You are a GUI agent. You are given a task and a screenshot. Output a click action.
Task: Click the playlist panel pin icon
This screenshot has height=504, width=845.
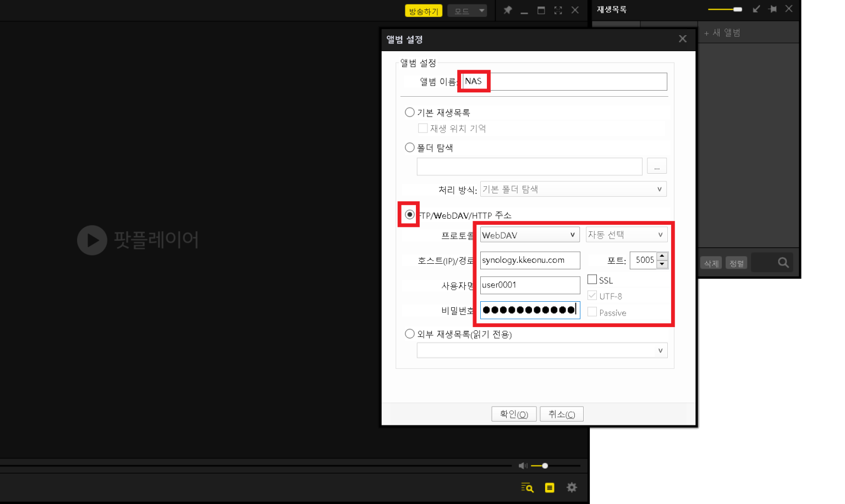773,9
